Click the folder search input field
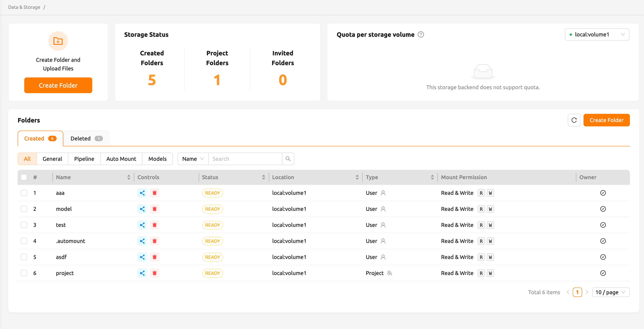644x329 pixels. (245, 159)
